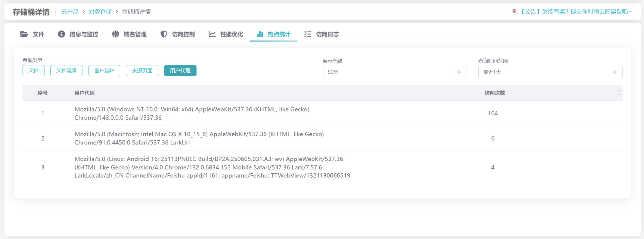Expand the 查询时间范围 dropdown showing 最近1天
This screenshot has width=644, height=239.
(550, 72)
